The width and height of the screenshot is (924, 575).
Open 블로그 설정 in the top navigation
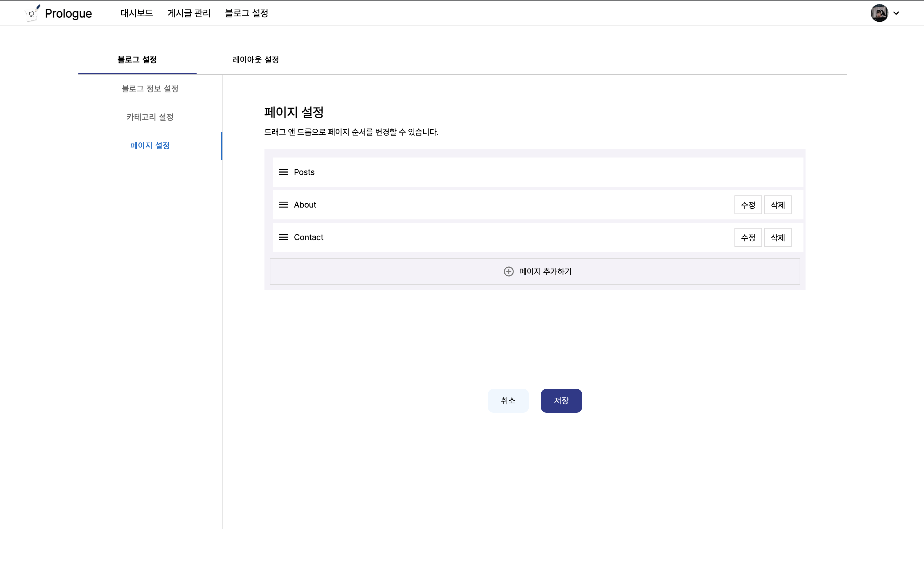click(246, 13)
